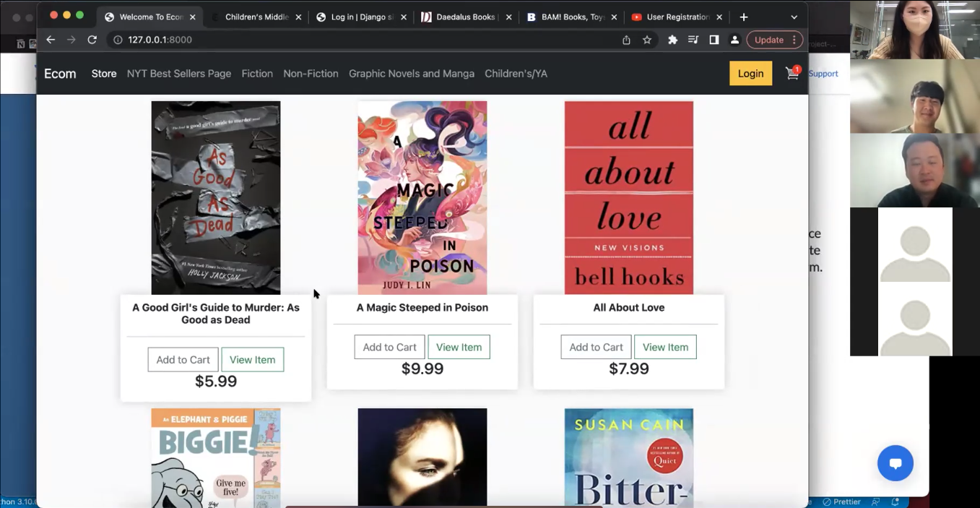Switch to the Children's Middle tab
Image resolution: width=980 pixels, height=508 pixels.
pyautogui.click(x=256, y=17)
